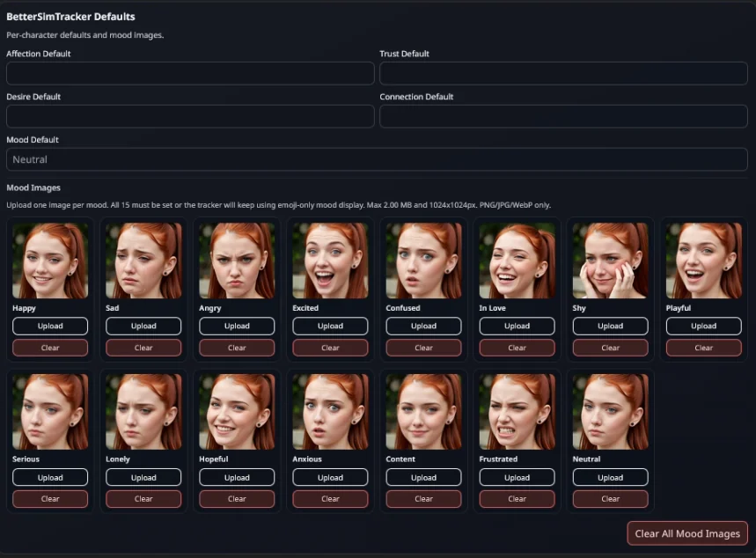The image size is (756, 558).
Task: Click the Happy mood image thumbnail
Action: tap(50, 261)
